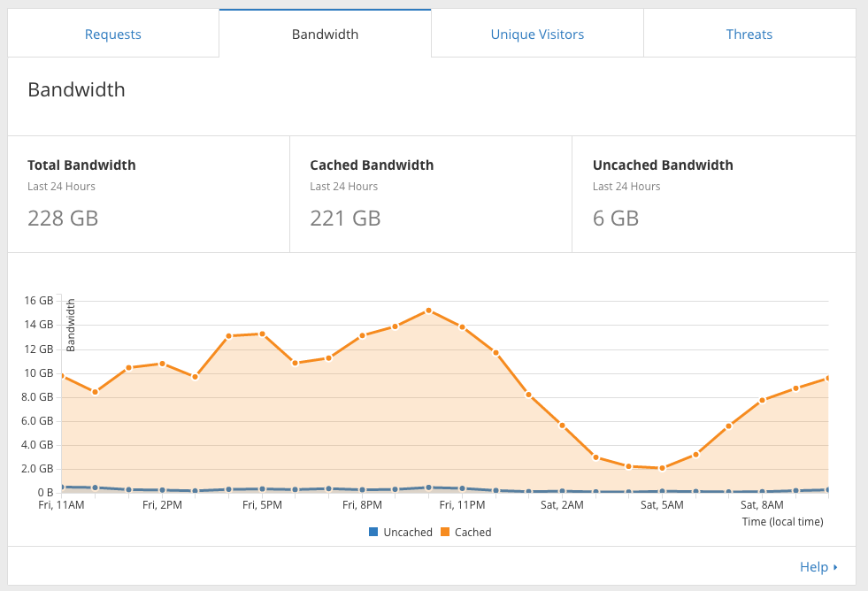Click the Sat, 2AM time axis label
The width and height of the screenshot is (868, 591).
pyautogui.click(x=562, y=505)
